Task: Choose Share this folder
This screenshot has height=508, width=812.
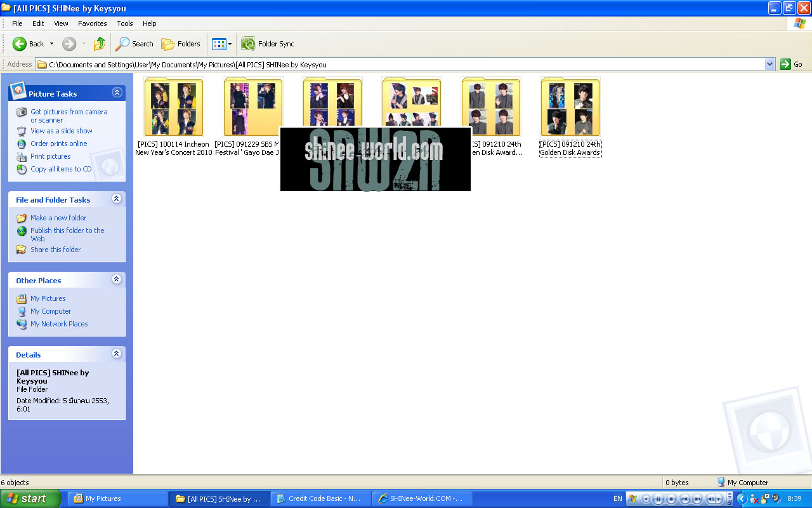Action: pos(56,250)
